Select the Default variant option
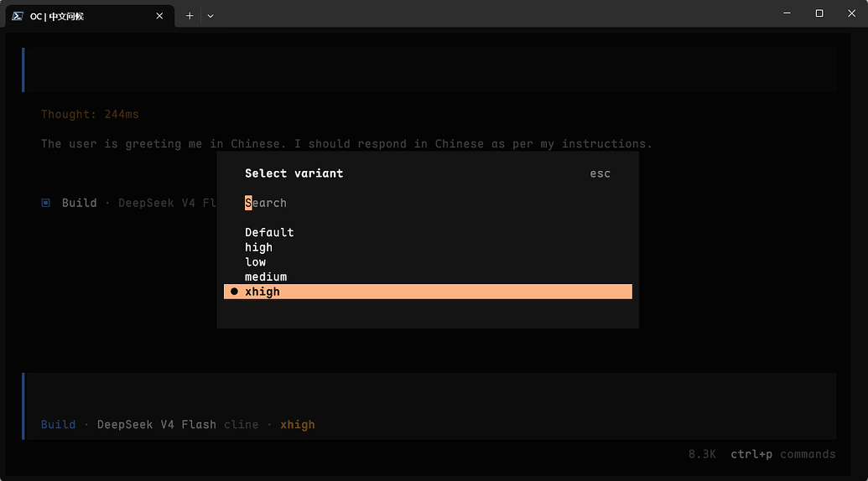868x481 pixels. 428,232
